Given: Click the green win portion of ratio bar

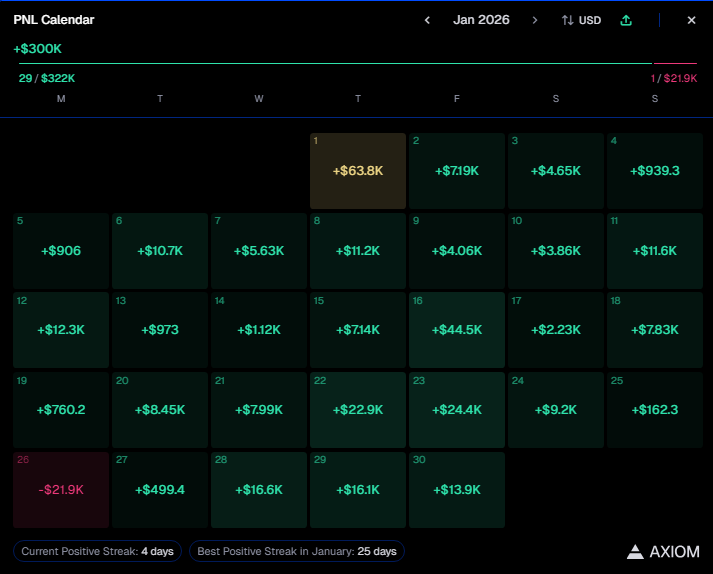Looking at the screenshot, I should click(x=336, y=63).
